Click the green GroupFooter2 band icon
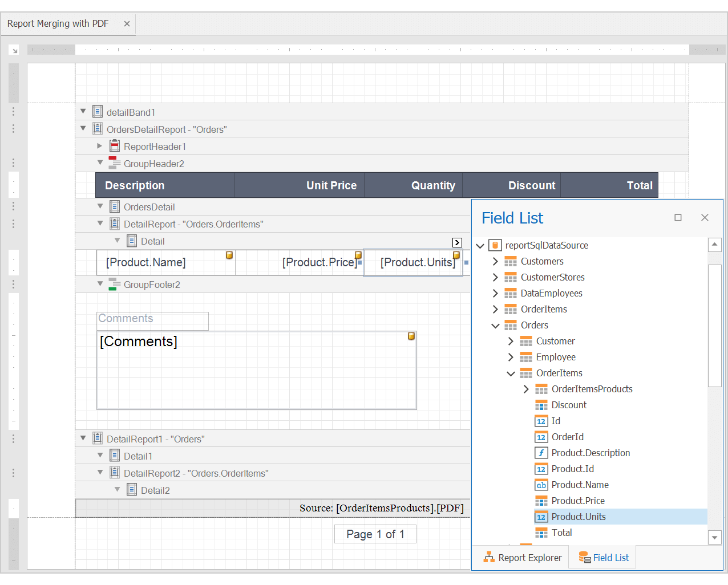This screenshot has width=728, height=585. pyautogui.click(x=114, y=284)
